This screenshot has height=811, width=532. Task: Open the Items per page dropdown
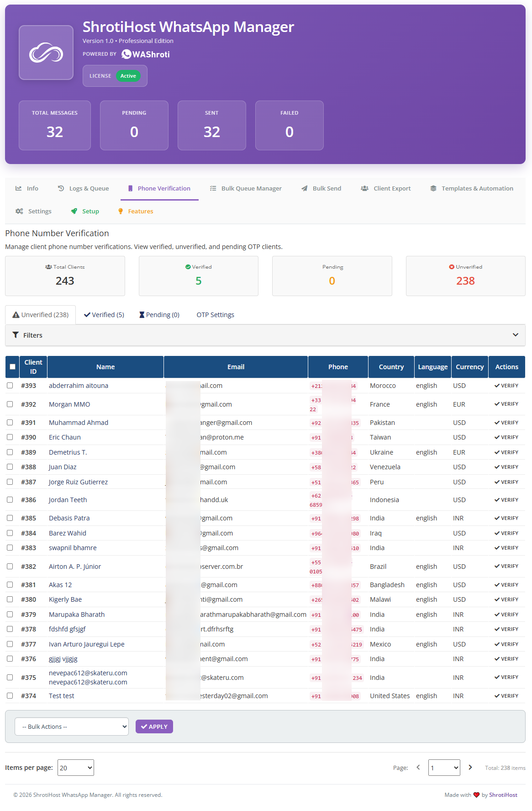click(x=76, y=768)
